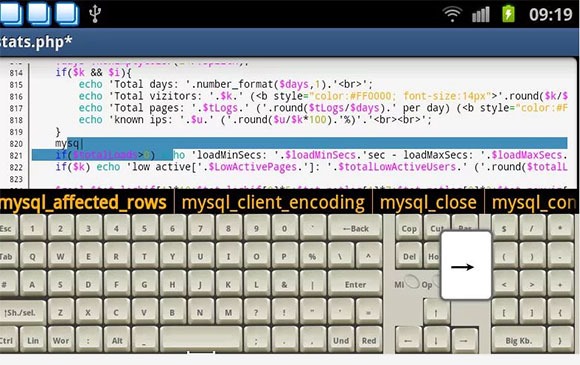
Task: Tap the forward slash key
Action: [x=532, y=229]
